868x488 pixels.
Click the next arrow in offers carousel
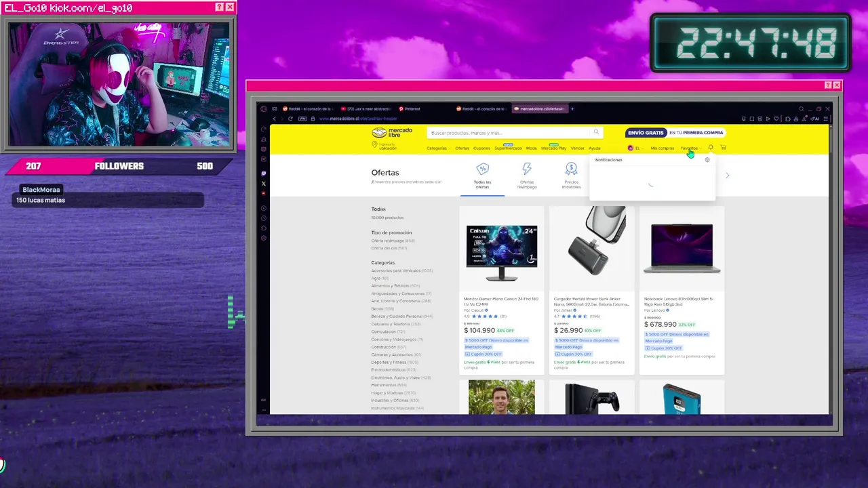727,176
